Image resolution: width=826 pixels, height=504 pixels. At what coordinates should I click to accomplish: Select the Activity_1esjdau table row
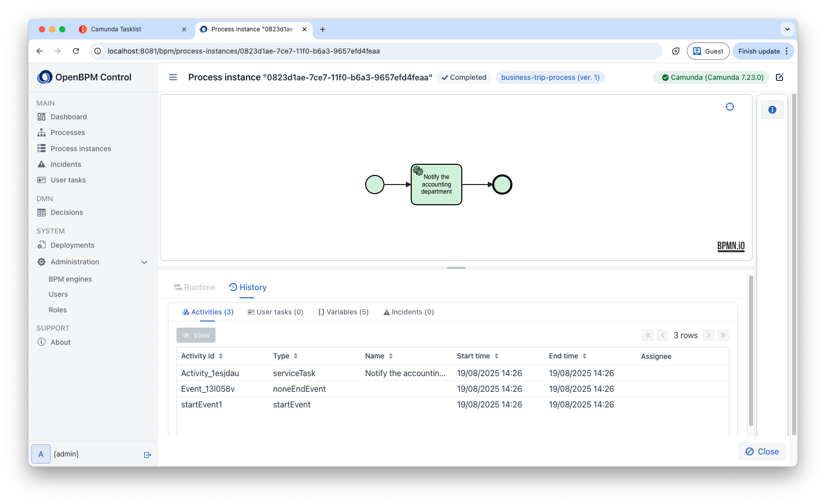[x=453, y=373]
